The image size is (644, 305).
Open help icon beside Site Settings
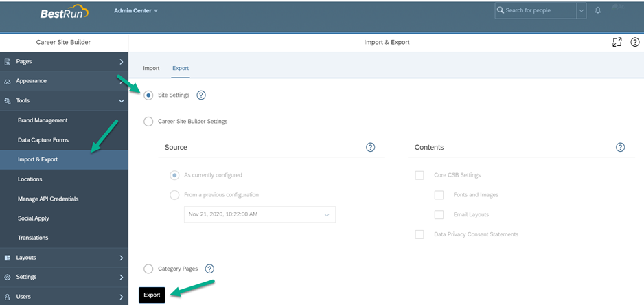[x=201, y=95]
